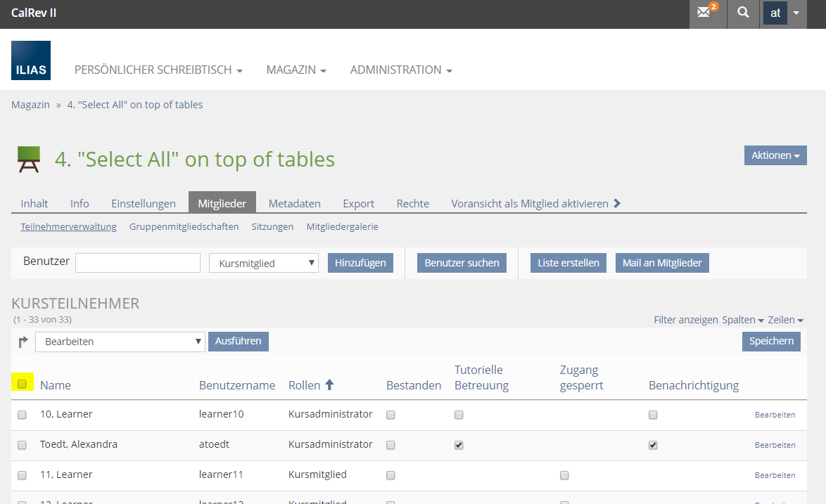Viewport: 826px width, 504px height.
Task: Click the course blackboard icon
Action: [29, 160]
